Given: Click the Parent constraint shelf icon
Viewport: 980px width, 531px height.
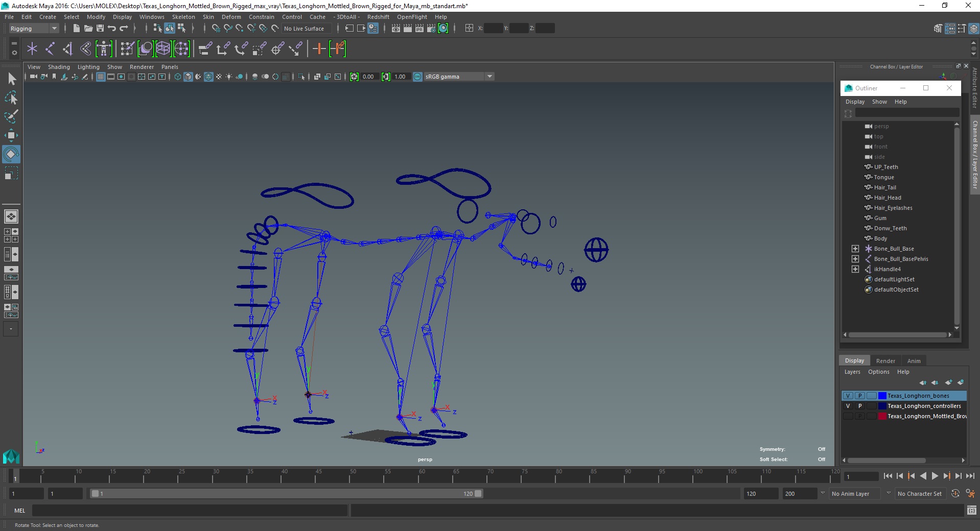Looking at the screenshot, I should (205, 49).
